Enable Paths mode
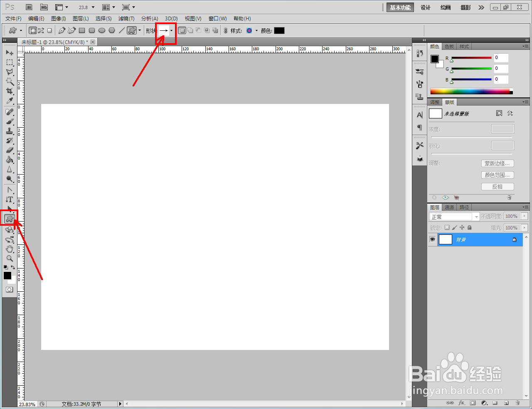 click(41, 30)
